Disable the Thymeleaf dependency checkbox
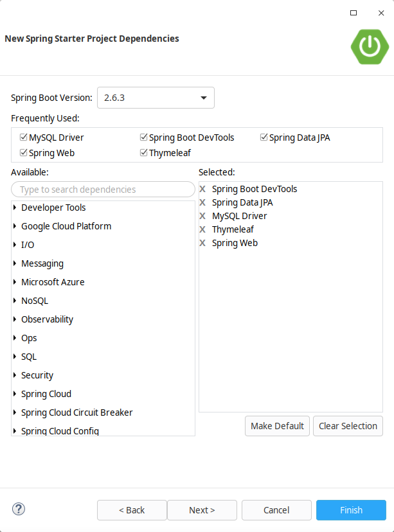 click(x=143, y=153)
